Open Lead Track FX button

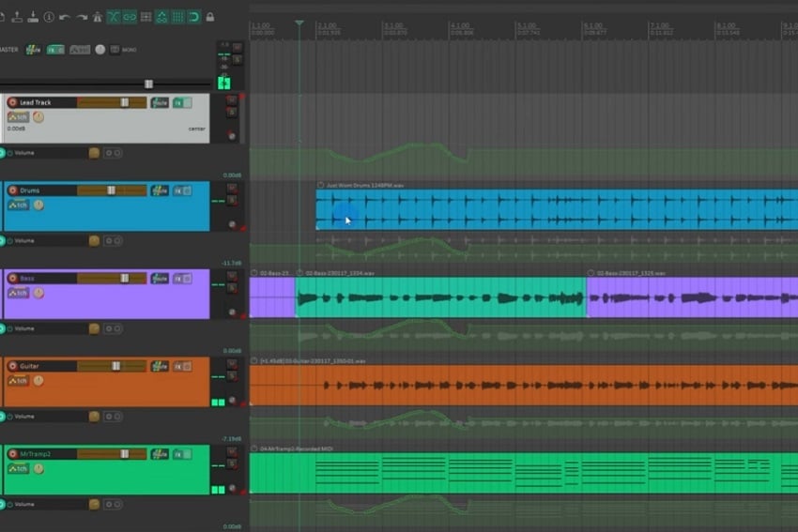[x=182, y=102]
